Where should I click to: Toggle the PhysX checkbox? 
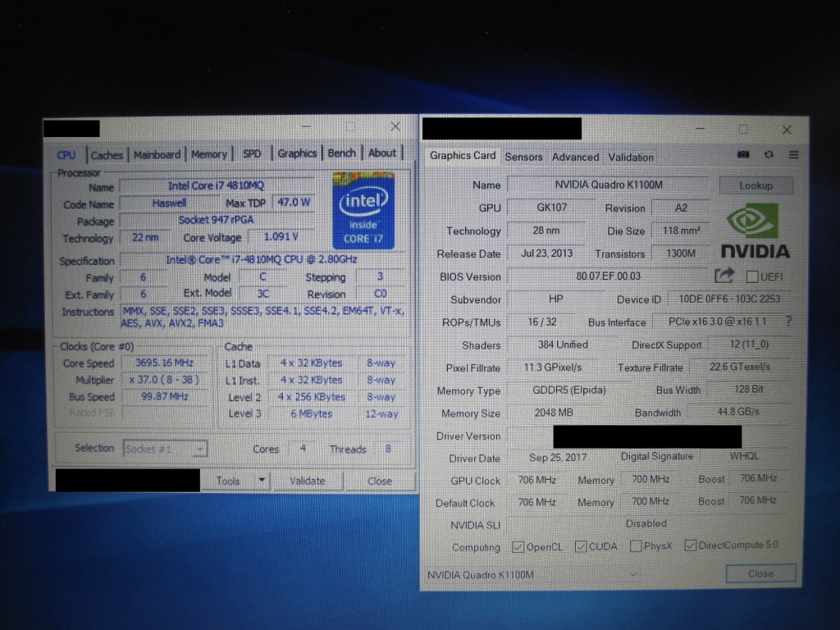[636, 546]
